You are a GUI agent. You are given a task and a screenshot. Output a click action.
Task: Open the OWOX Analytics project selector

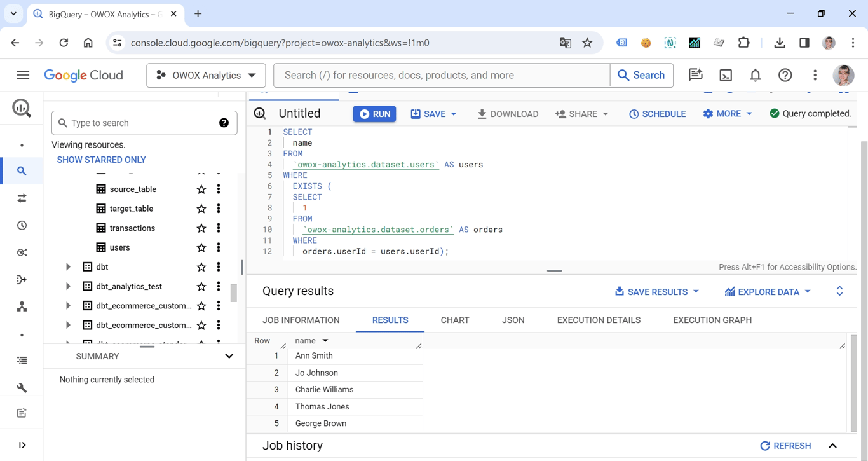[206, 75]
